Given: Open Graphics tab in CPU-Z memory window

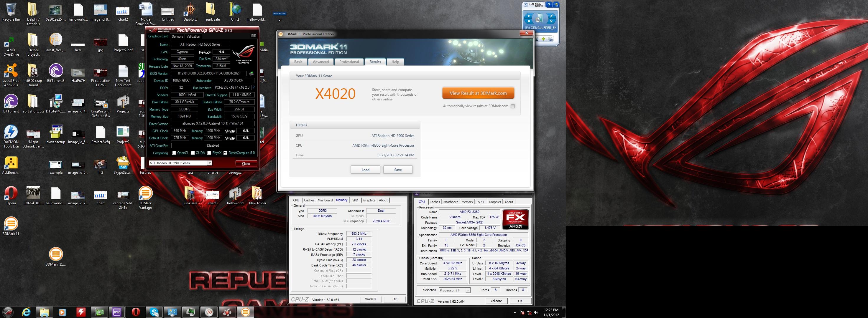Looking at the screenshot, I should point(369,200).
